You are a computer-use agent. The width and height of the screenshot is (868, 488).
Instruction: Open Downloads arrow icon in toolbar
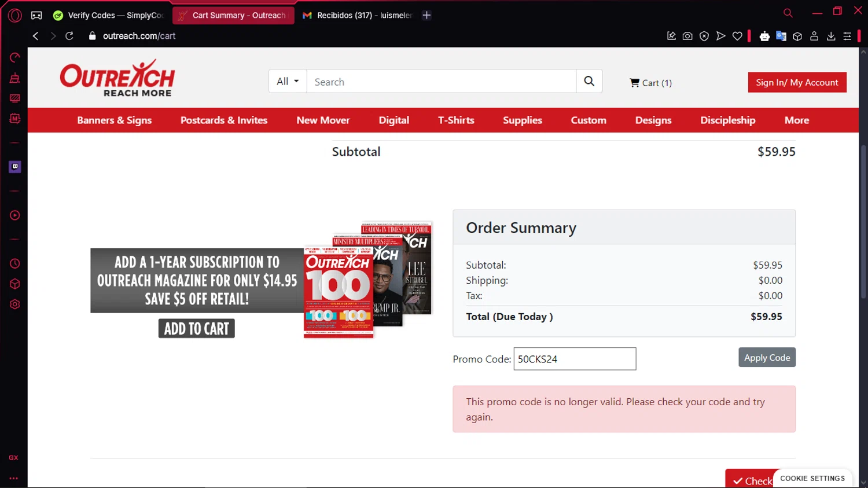coord(831,36)
